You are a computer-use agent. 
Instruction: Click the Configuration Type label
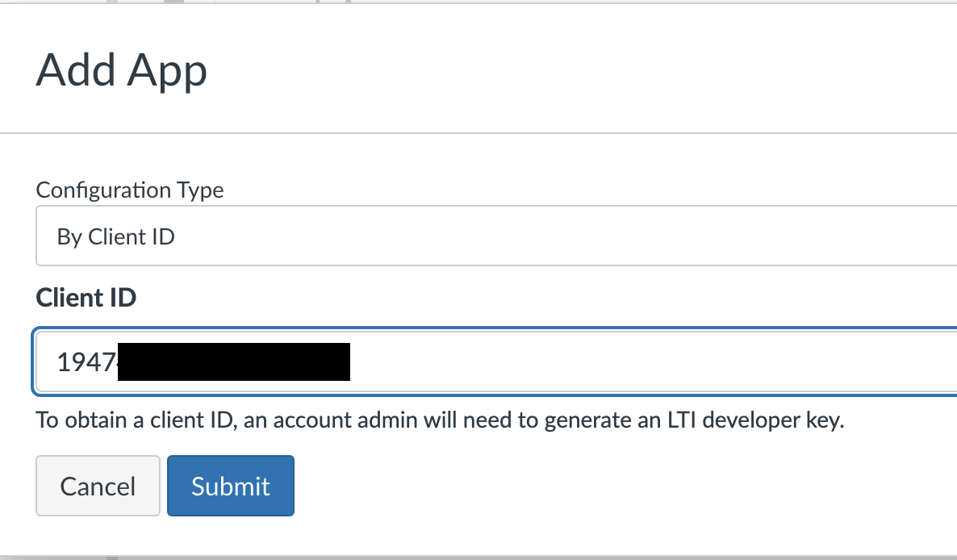pos(130,190)
